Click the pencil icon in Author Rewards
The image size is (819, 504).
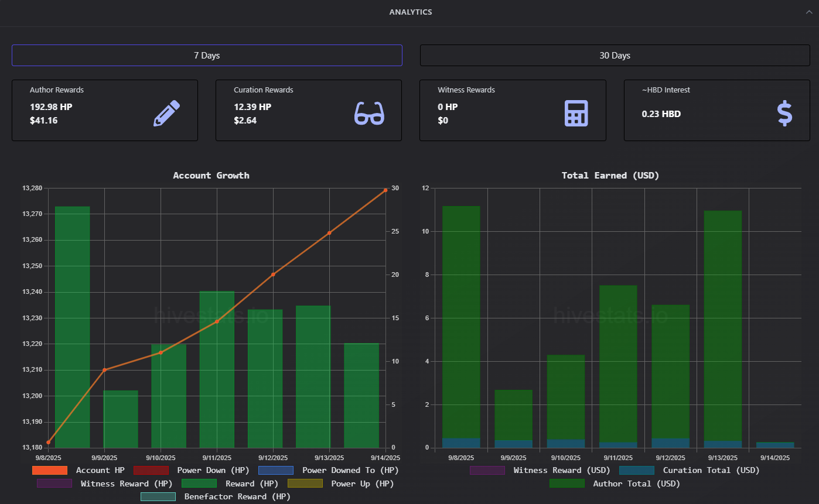tap(166, 113)
